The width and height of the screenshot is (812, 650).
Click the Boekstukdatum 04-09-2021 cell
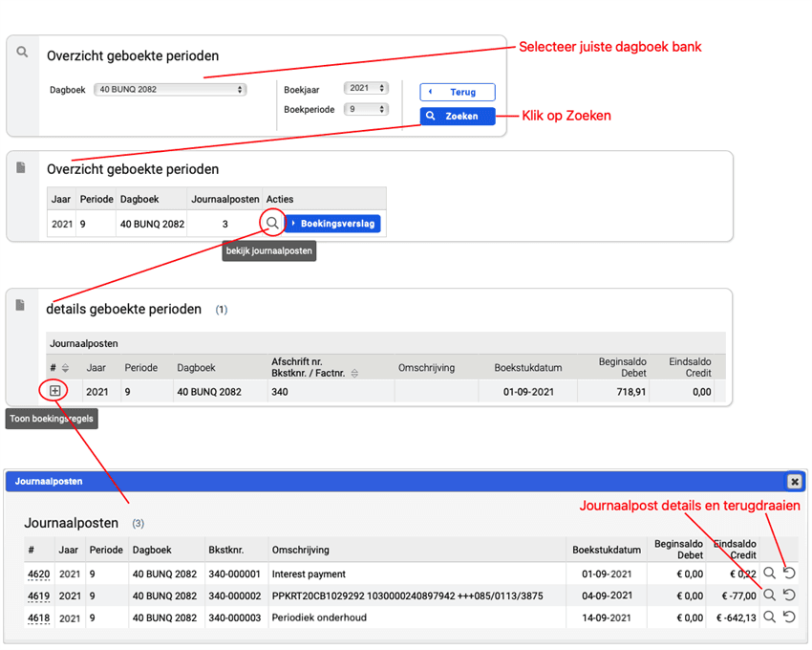(607, 596)
